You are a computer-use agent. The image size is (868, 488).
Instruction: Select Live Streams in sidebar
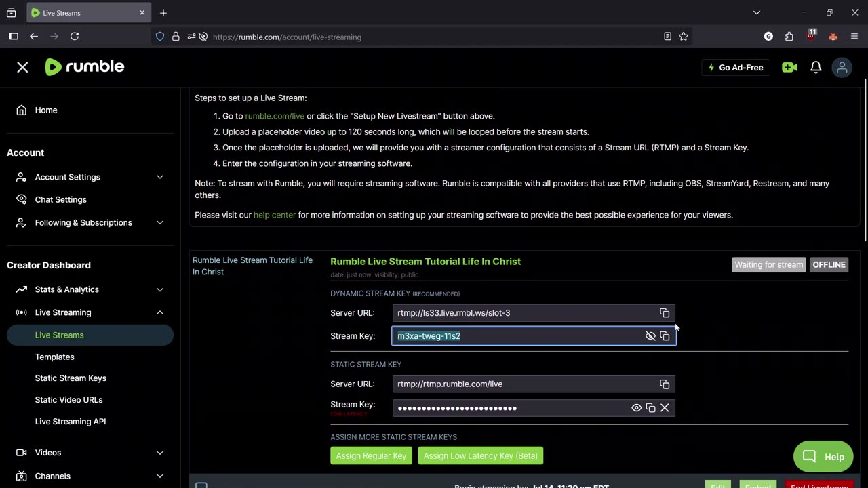[90, 335]
